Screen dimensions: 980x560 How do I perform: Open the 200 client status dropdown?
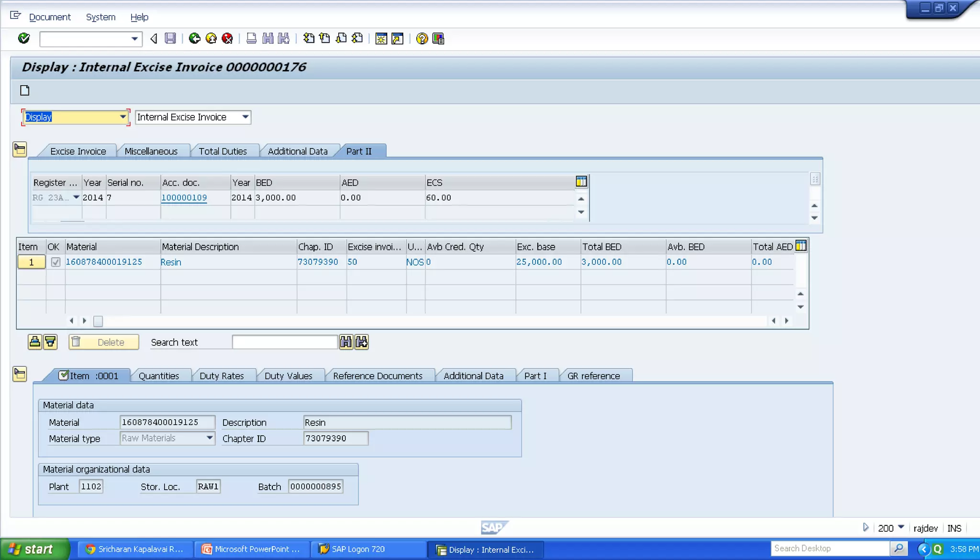pos(901,527)
